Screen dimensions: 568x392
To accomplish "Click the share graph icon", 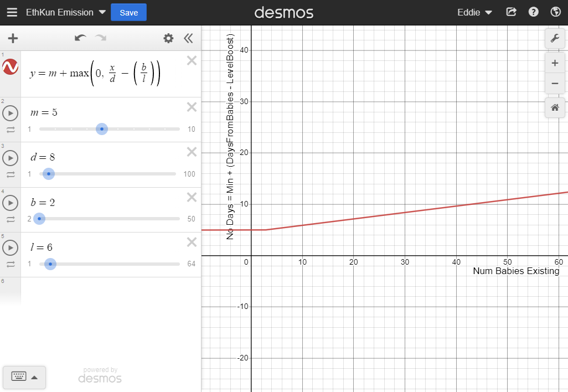I will [x=511, y=12].
